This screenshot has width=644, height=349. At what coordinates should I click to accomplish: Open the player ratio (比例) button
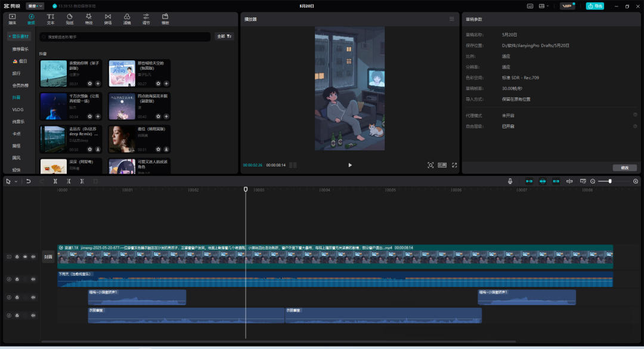coord(442,165)
